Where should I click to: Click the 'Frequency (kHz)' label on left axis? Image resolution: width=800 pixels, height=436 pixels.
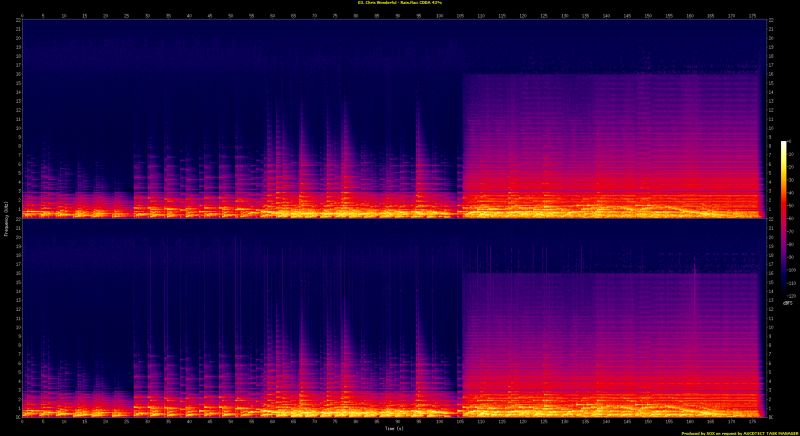[x=4, y=217]
